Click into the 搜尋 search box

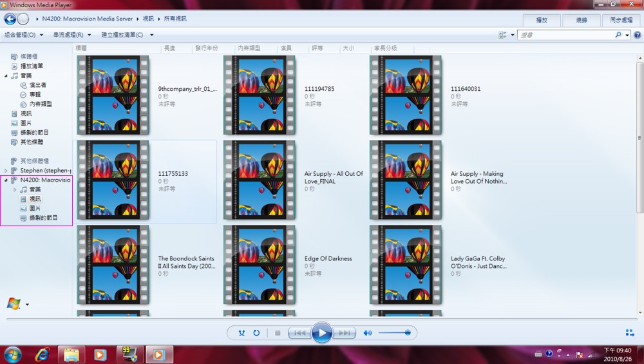[566, 35]
